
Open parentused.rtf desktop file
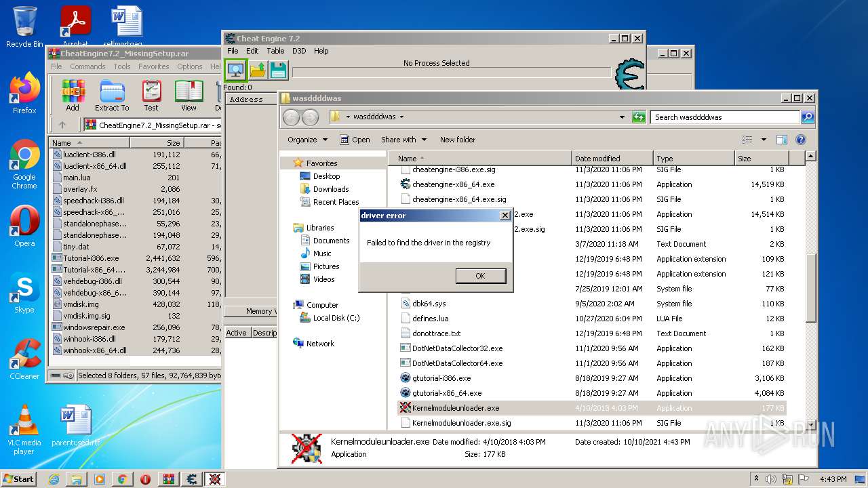[x=75, y=426]
